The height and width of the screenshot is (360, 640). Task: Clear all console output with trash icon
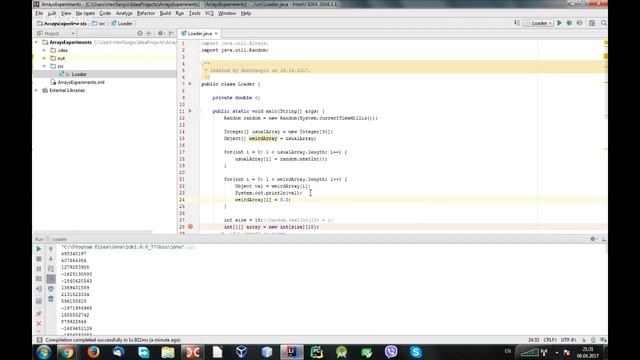pyautogui.click(x=51, y=299)
